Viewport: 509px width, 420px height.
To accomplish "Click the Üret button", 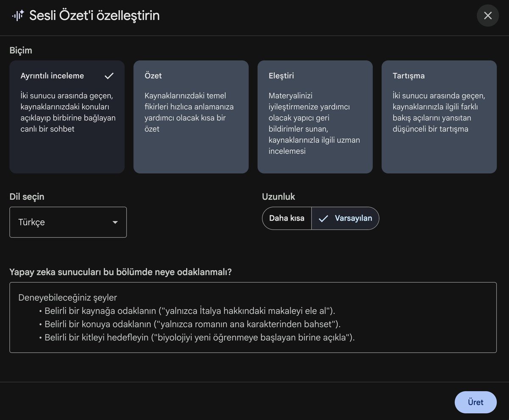I will tap(475, 402).
